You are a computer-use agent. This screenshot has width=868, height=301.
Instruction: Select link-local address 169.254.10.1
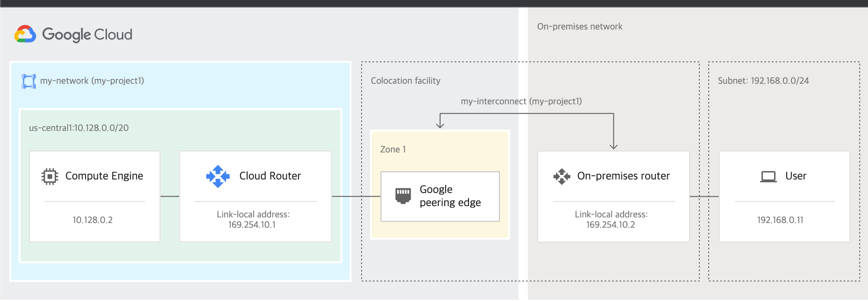(252, 225)
